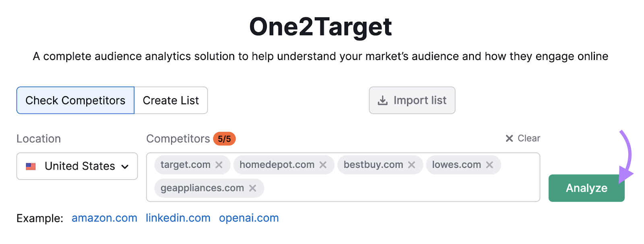The image size is (644, 244).
Task: Click the orange 5/5 competitors badge
Action: coord(224,139)
